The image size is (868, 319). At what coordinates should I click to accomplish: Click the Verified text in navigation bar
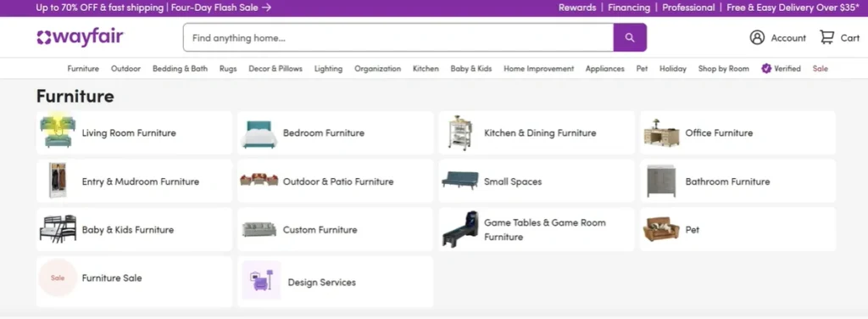[787, 69]
